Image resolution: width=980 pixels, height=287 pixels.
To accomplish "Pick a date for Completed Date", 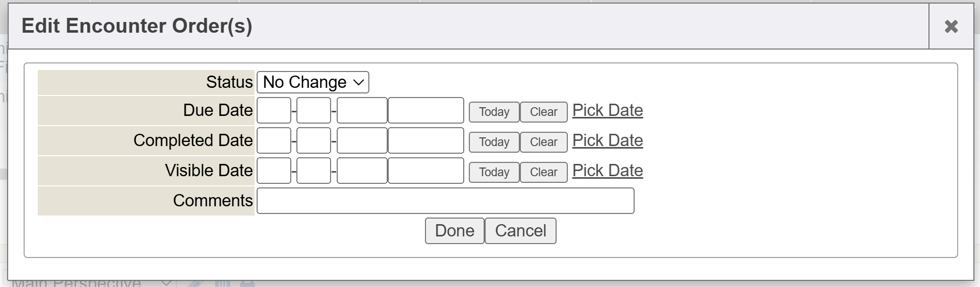I will 607,140.
